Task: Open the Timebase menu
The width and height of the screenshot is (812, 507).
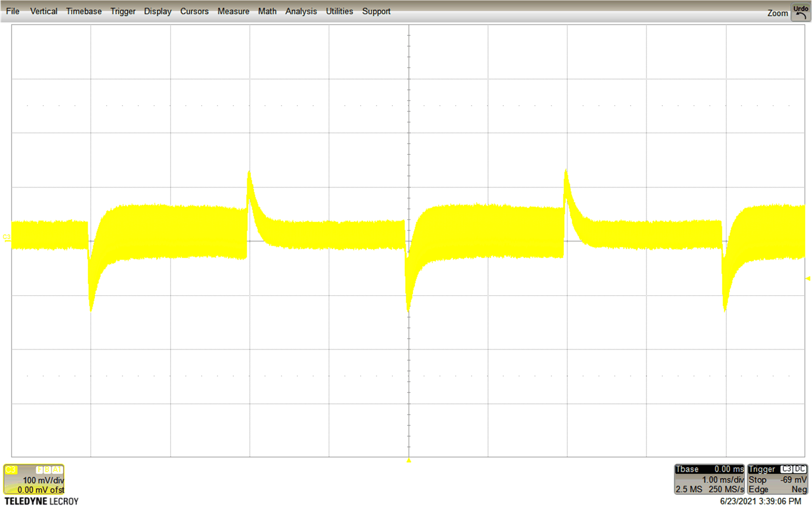Action: pos(84,11)
